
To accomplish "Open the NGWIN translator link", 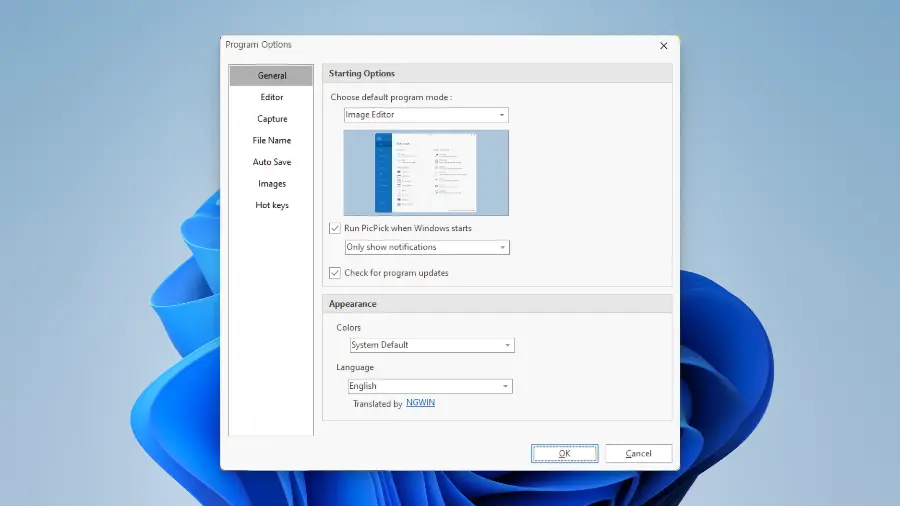I will point(420,404).
